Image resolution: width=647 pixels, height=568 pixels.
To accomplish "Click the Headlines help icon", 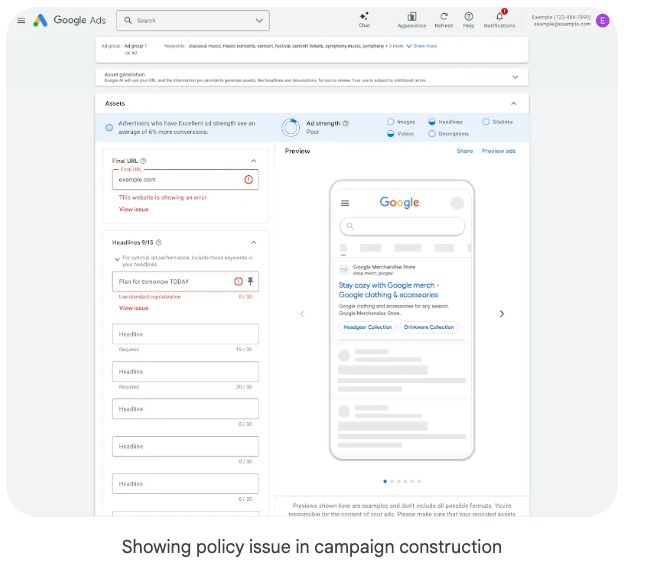I will pos(158,243).
